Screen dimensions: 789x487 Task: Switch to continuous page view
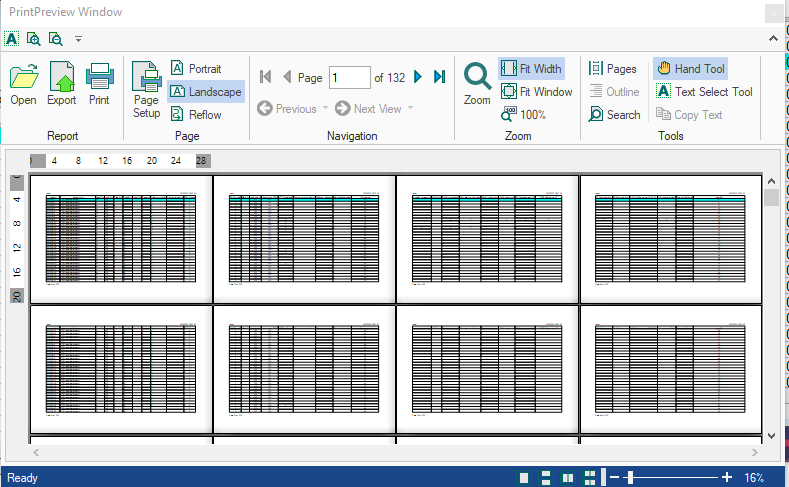[546, 477]
